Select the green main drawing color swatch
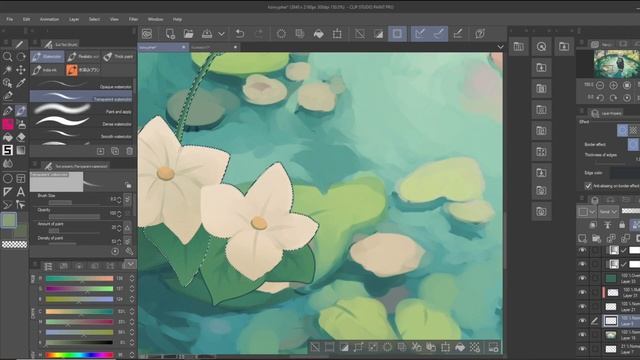The height and width of the screenshot is (360, 640). 8,220
